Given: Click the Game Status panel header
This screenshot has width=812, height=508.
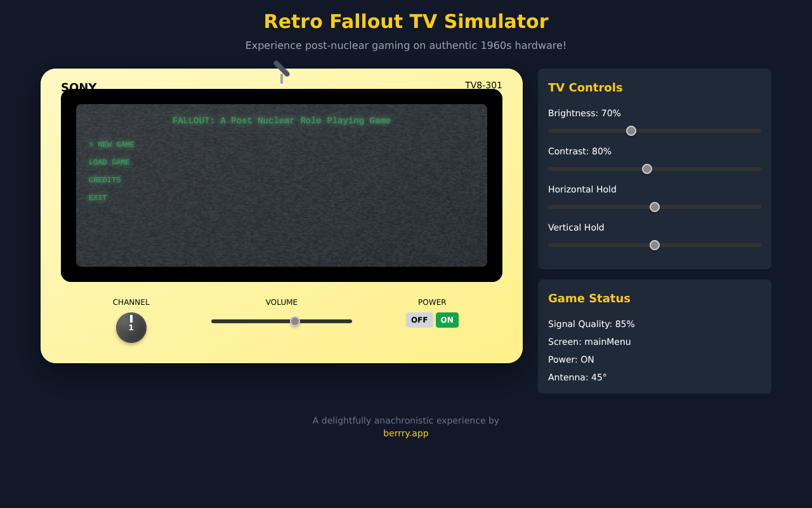Looking at the screenshot, I should pos(589,298).
